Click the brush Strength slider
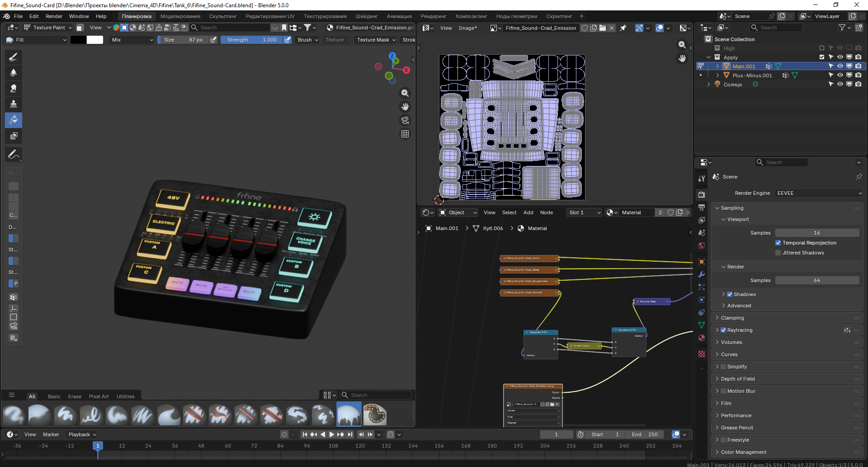The height and width of the screenshot is (467, 868). (x=252, y=40)
